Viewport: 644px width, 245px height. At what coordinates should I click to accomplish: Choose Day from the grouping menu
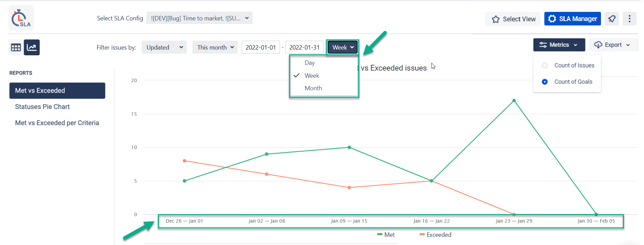pyautogui.click(x=309, y=63)
